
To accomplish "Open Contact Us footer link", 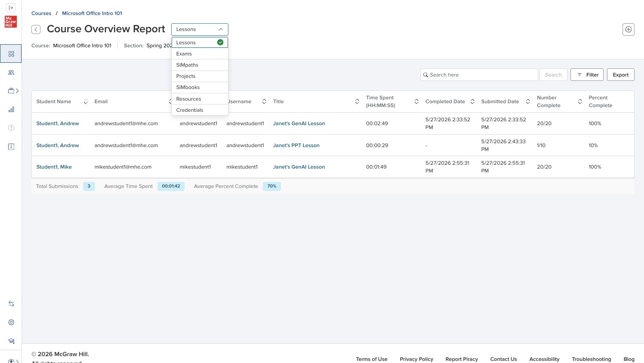I will (504, 359).
